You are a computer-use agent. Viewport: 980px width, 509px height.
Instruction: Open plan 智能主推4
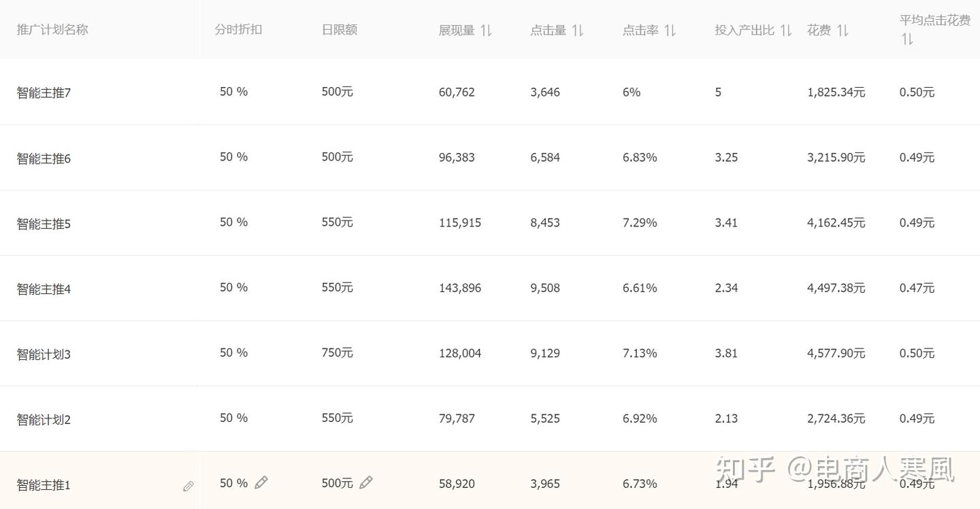coord(44,289)
